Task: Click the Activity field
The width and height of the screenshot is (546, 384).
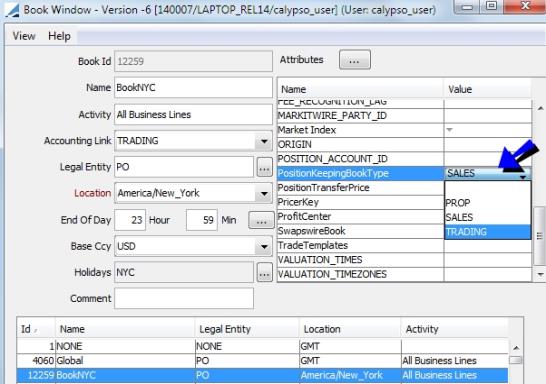Action: (193, 114)
